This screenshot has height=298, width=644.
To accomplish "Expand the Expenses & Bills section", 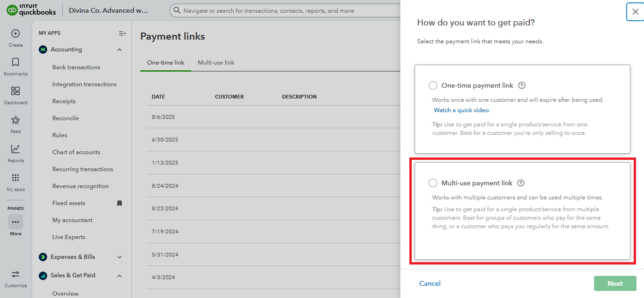I will tap(119, 257).
